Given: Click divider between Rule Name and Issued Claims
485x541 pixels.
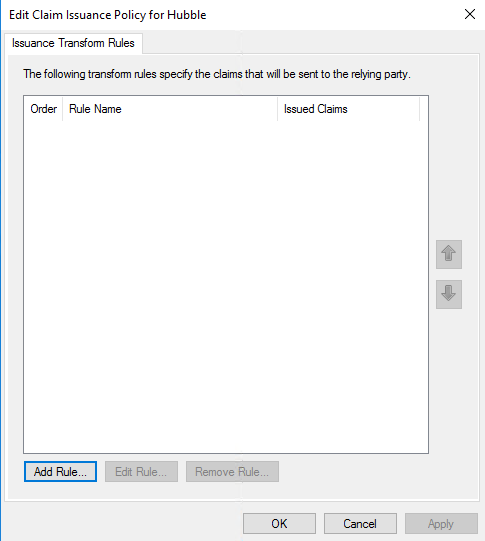Looking at the screenshot, I should click(277, 109).
